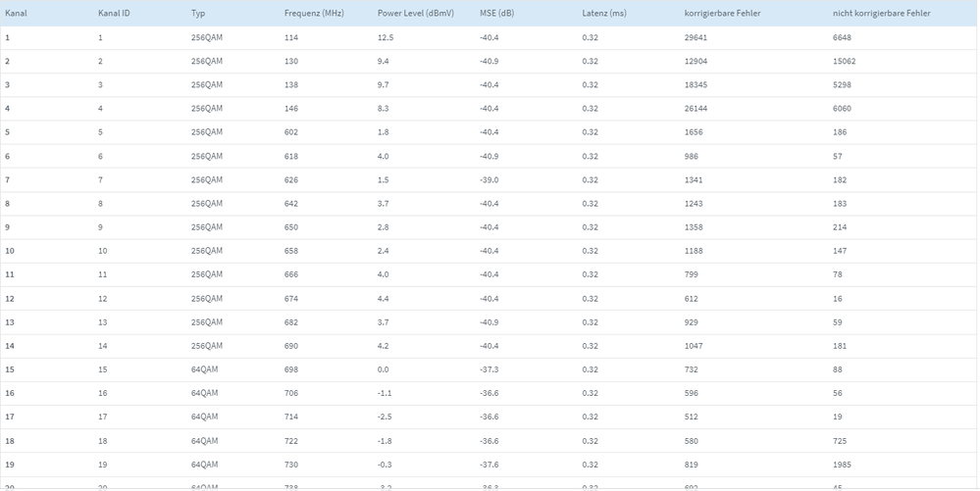The width and height of the screenshot is (980, 491).
Task: Click the Typ column header
Action: [198, 14]
